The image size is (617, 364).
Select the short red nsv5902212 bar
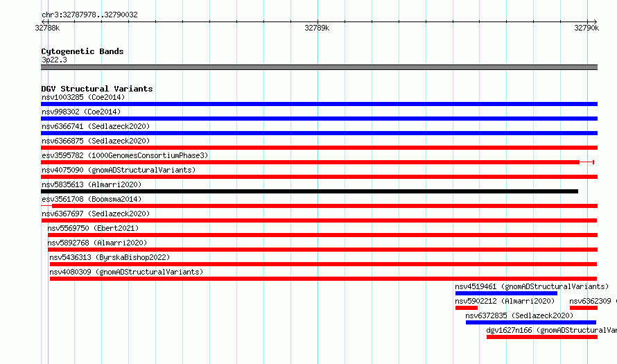tap(467, 308)
